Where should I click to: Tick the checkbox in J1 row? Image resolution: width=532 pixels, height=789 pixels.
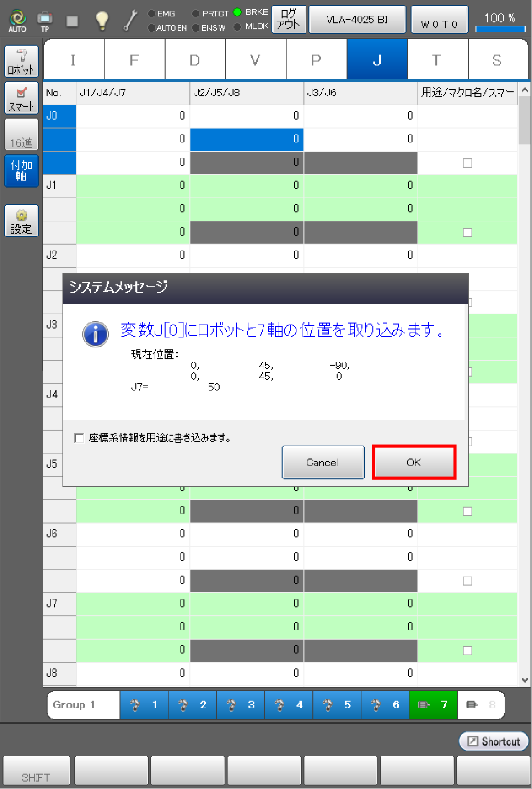[x=467, y=232]
